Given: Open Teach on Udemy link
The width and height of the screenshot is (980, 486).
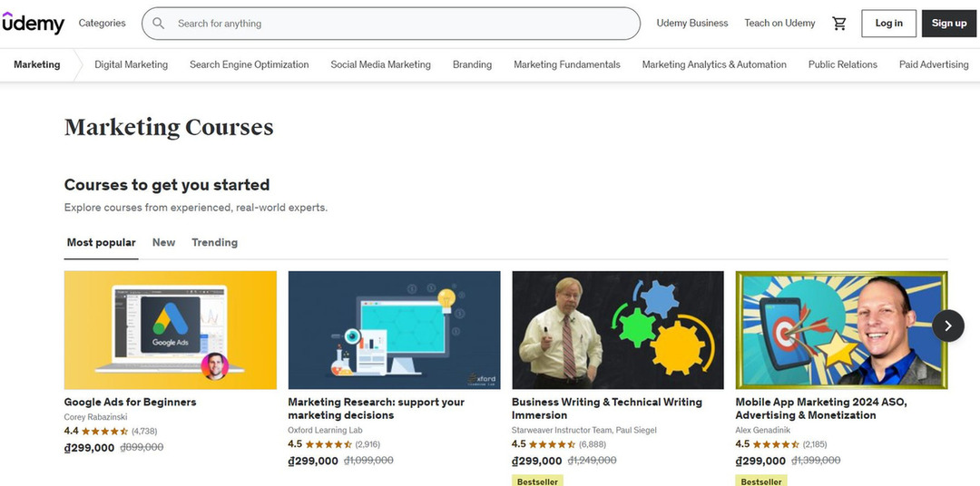Looking at the screenshot, I should 779,23.
